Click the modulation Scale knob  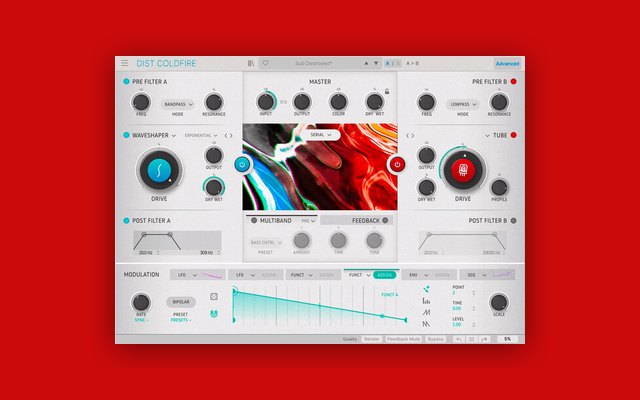[499, 302]
